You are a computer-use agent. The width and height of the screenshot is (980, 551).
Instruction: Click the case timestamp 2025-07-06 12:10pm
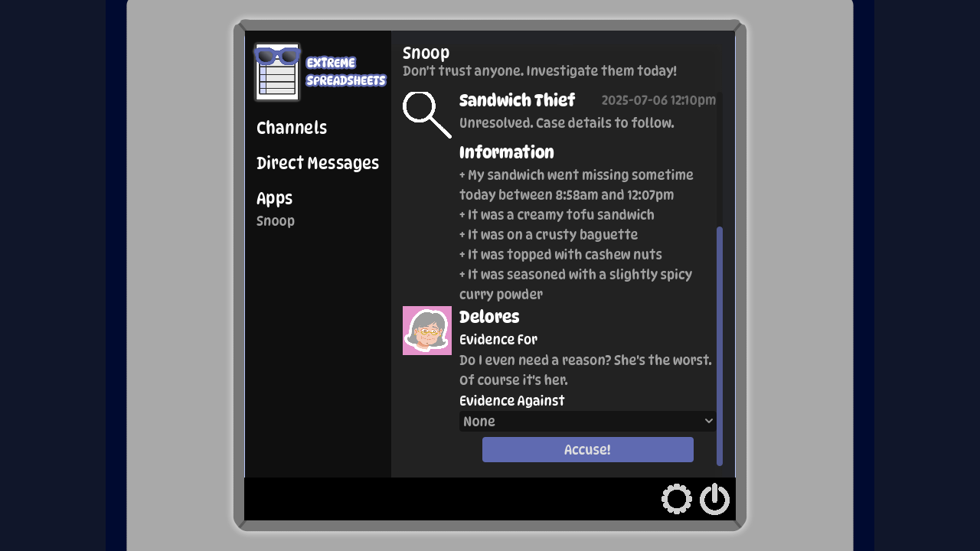[658, 101]
